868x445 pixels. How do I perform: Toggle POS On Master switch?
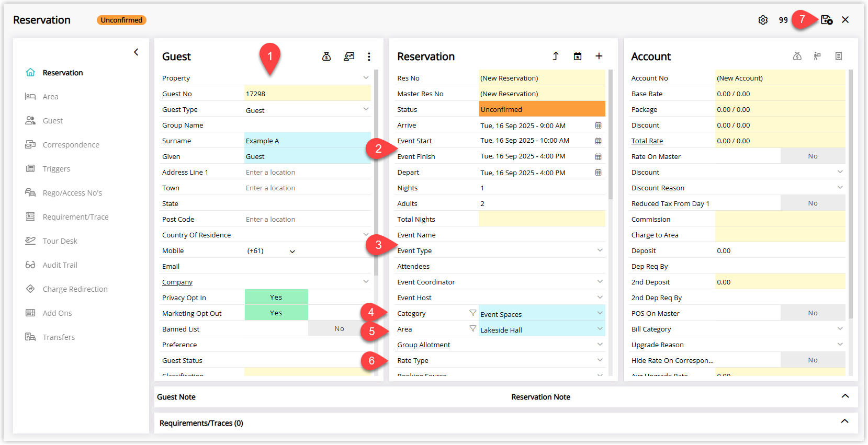click(813, 313)
